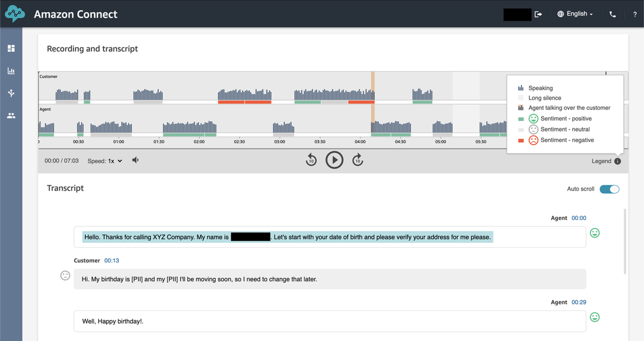Skip forward 10 seconds
The image size is (644, 341).
tap(358, 160)
